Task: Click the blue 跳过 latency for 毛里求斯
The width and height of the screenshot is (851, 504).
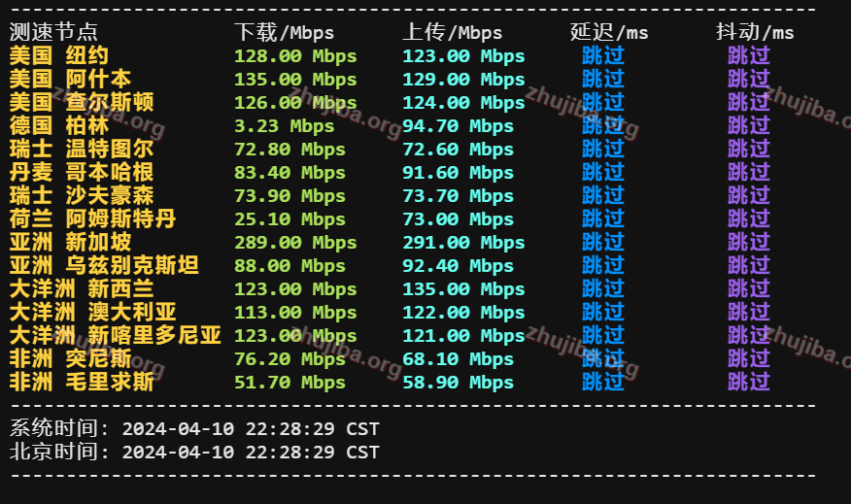Action: point(603,383)
